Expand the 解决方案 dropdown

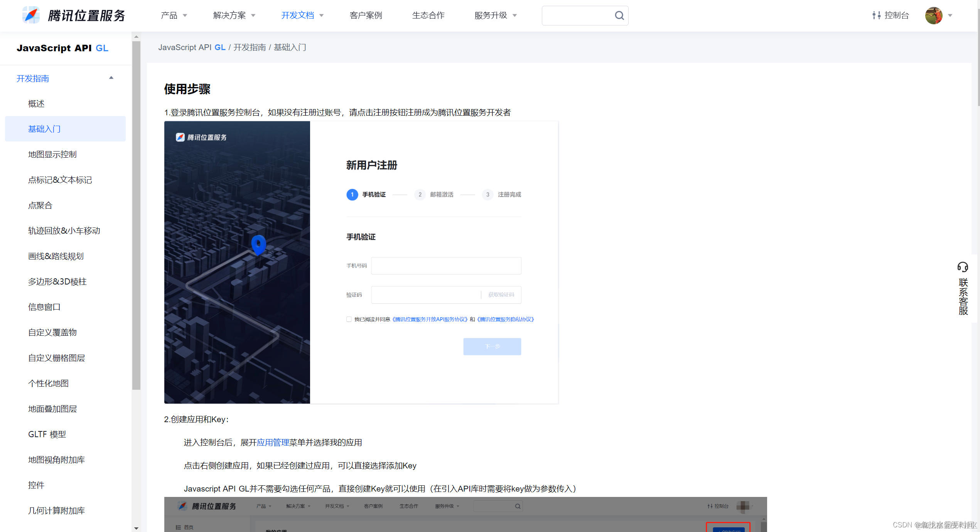233,15
